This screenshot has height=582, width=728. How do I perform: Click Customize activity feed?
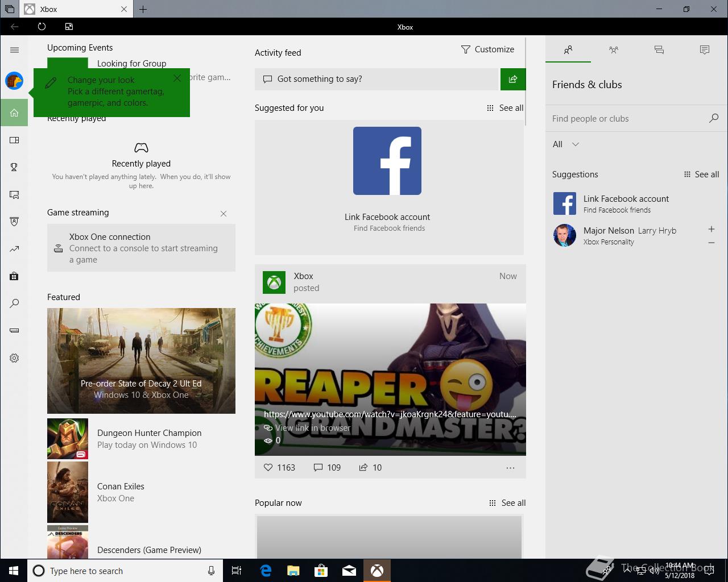click(x=487, y=49)
